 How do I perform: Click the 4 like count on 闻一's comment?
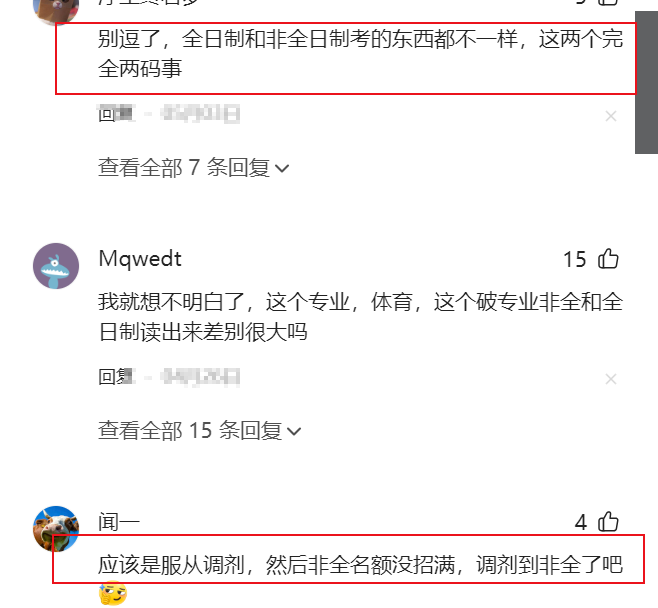581,522
